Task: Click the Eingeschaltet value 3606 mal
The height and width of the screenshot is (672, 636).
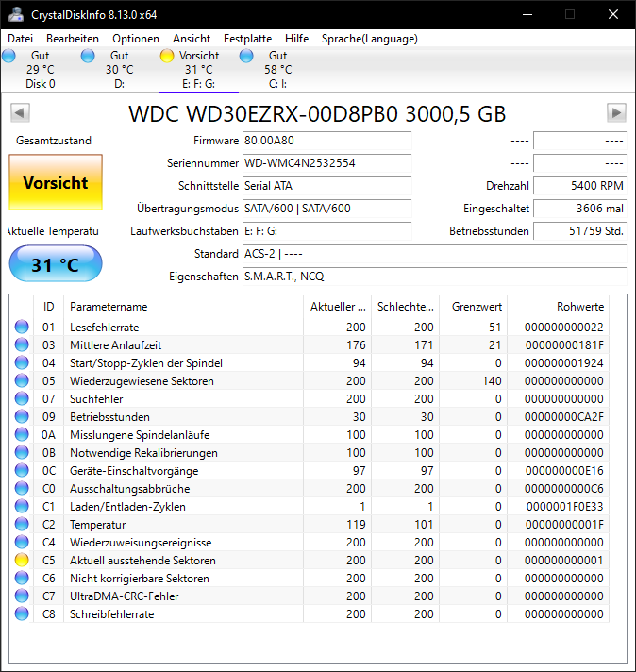Action: 580,209
